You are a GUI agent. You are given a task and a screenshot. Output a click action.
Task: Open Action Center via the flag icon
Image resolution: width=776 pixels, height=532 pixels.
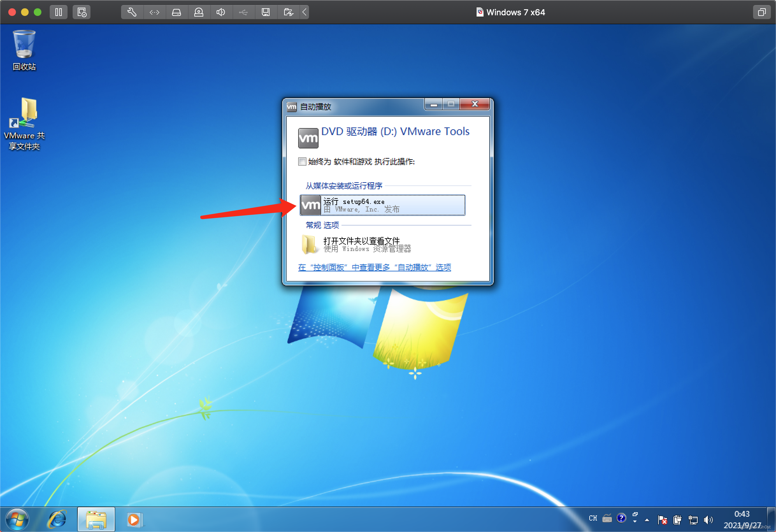662,520
